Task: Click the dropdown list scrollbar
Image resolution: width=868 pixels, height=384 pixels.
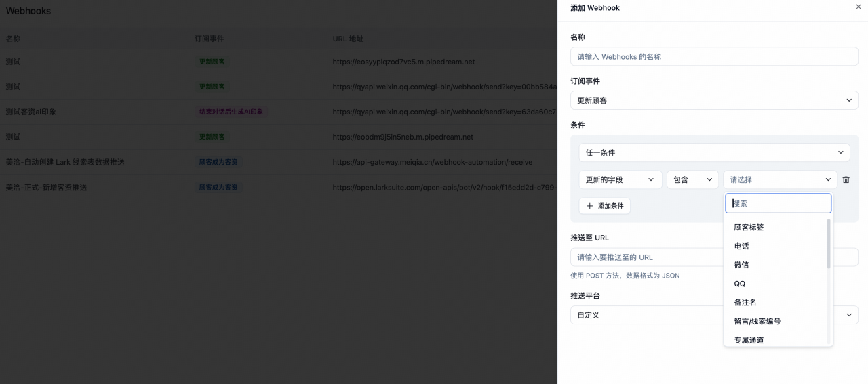Action: [829, 244]
